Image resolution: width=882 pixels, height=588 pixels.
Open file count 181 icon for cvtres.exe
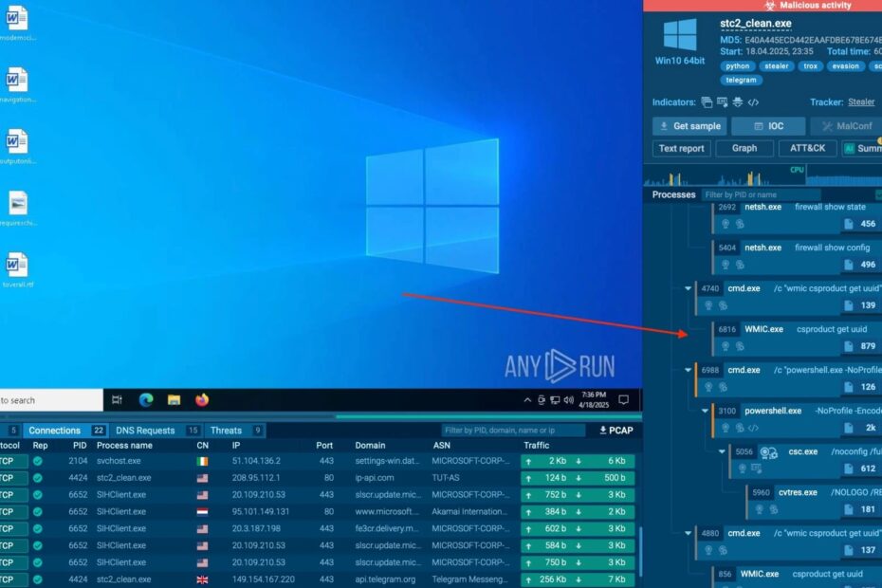[x=848, y=509]
